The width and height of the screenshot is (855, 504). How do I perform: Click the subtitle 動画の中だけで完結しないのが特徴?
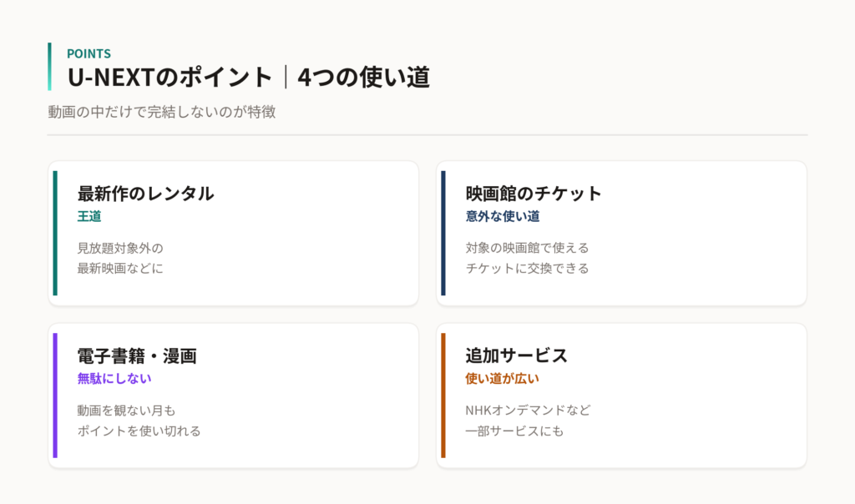(161, 112)
